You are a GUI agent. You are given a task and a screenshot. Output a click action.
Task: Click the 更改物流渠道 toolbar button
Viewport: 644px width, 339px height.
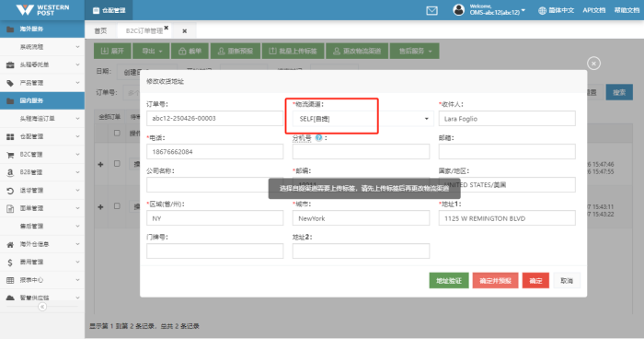(357, 51)
